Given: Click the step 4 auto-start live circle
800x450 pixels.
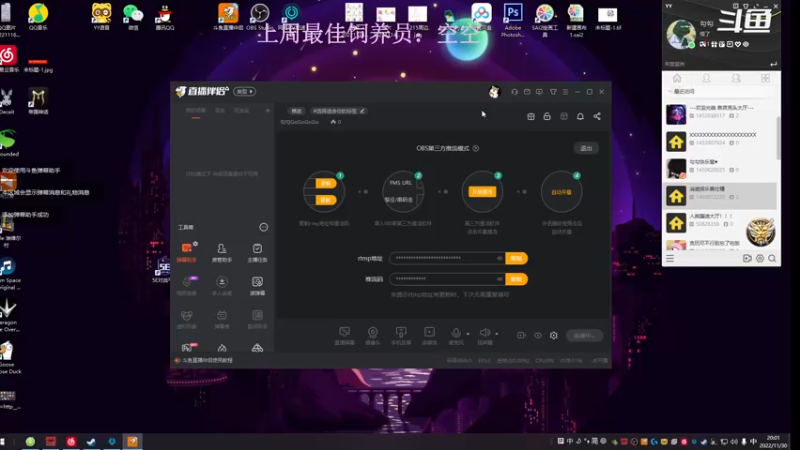Looking at the screenshot, I should [561, 192].
